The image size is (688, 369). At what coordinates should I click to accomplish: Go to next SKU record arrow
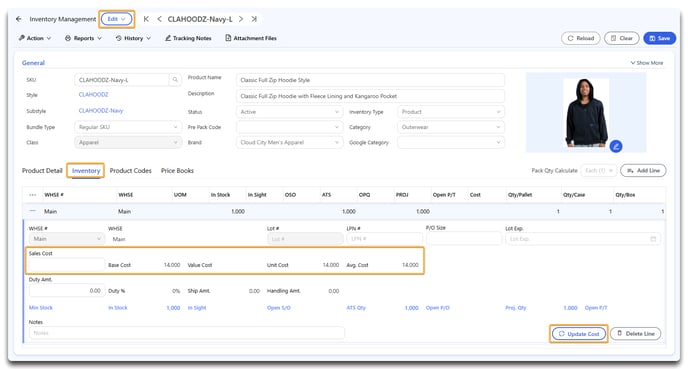[241, 19]
